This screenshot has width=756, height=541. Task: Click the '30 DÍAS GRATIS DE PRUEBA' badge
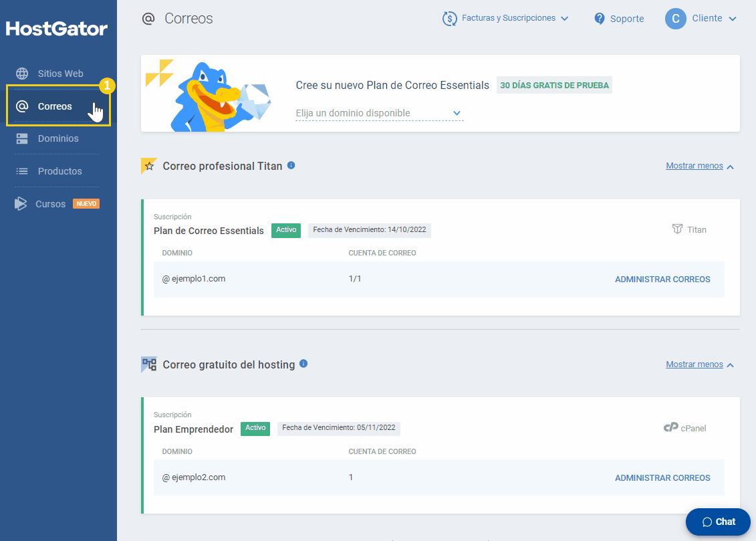[554, 86]
